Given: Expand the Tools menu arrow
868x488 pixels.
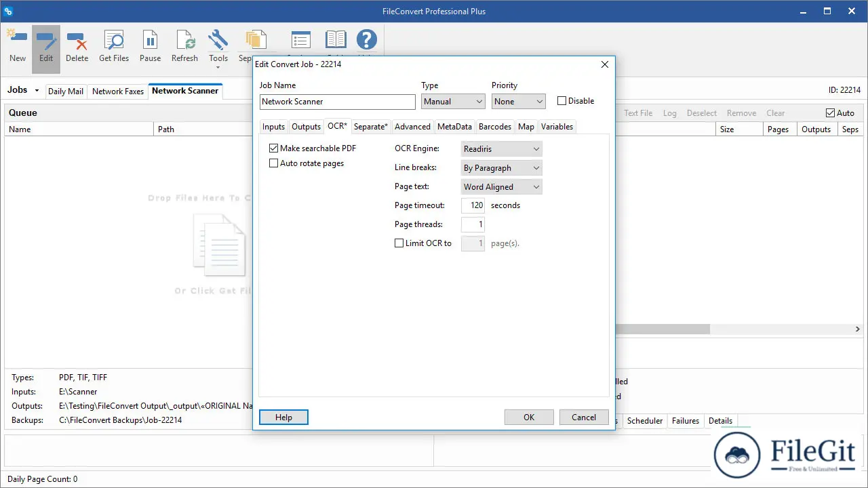Looking at the screenshot, I should click(x=218, y=68).
